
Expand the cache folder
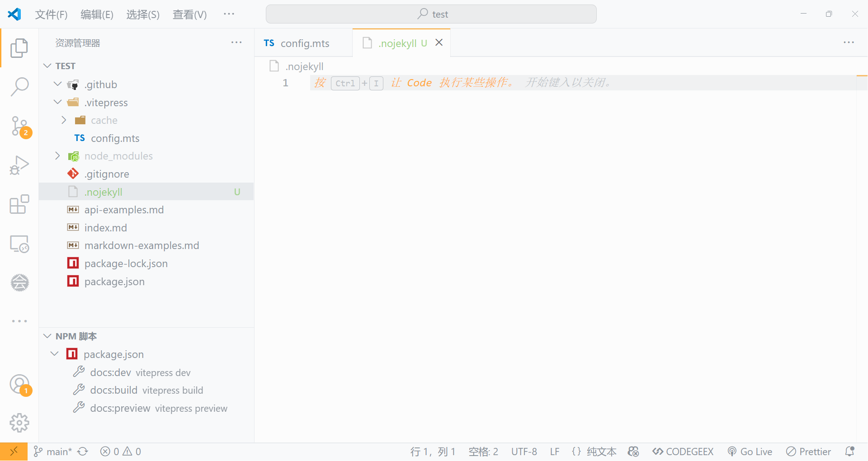[64, 120]
